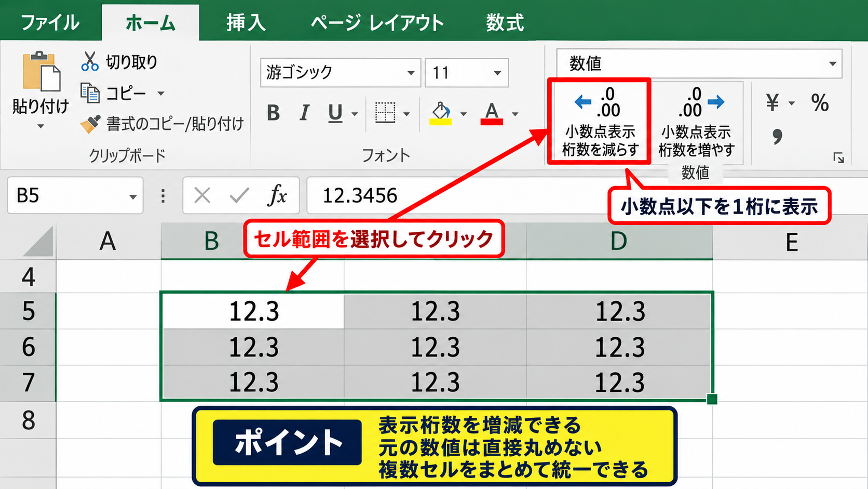Image resolution: width=868 pixels, height=489 pixels.
Task: Click the ¥ currency format icon
Action: 772,103
